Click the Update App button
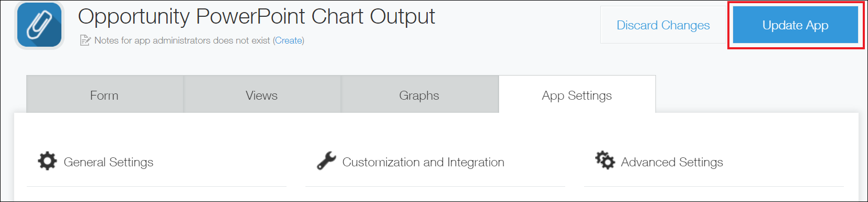 coord(796,25)
